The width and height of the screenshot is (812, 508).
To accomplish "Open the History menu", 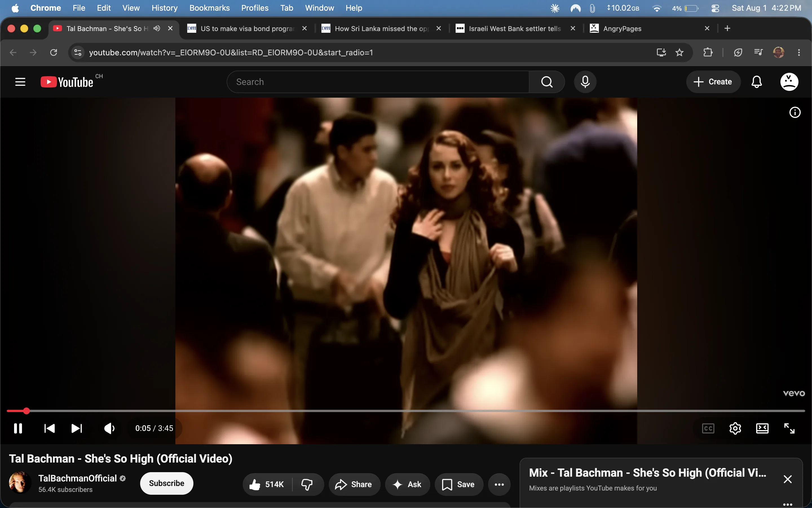I will click(x=164, y=8).
